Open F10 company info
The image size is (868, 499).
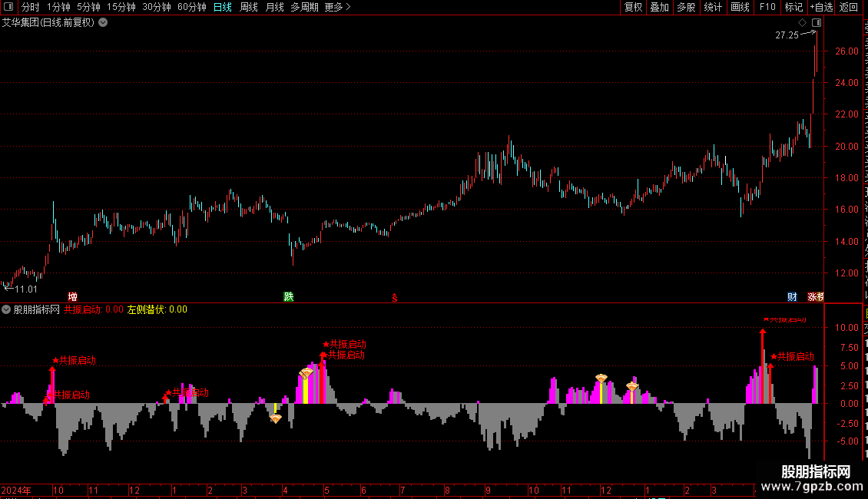pyautogui.click(x=767, y=7)
